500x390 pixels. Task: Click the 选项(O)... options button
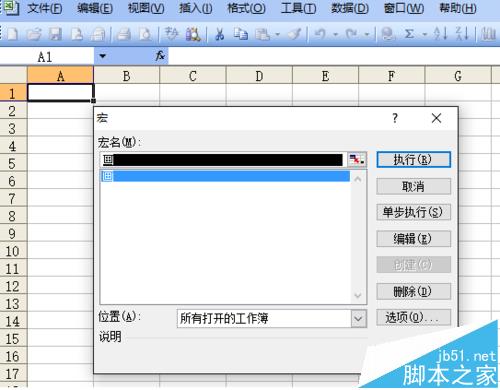point(413,317)
